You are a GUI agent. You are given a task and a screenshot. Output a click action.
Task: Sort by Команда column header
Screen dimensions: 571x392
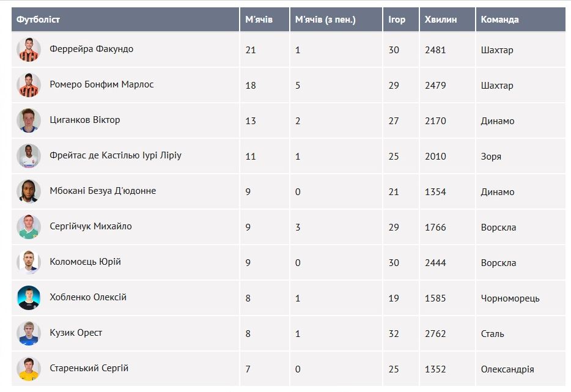pos(499,20)
